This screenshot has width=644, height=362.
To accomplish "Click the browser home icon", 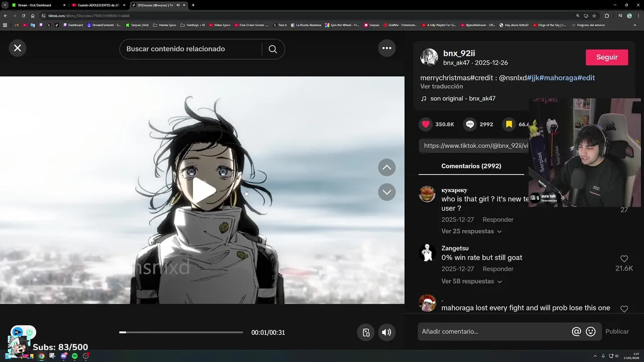I will click(33, 16).
